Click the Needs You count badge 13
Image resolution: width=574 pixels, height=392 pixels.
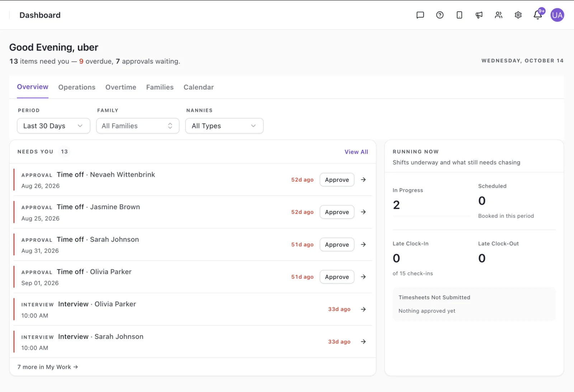(x=64, y=152)
